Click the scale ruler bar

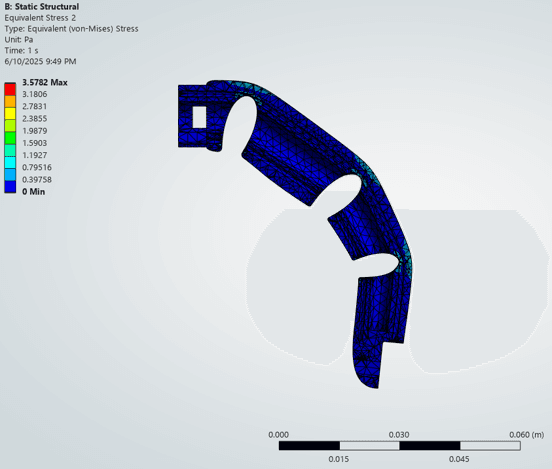pos(400,446)
